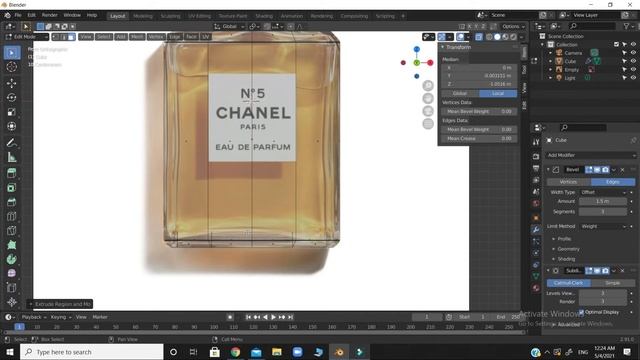This screenshot has width=640, height=360.
Task: Select the Knife tool
Action: pos(12,231)
